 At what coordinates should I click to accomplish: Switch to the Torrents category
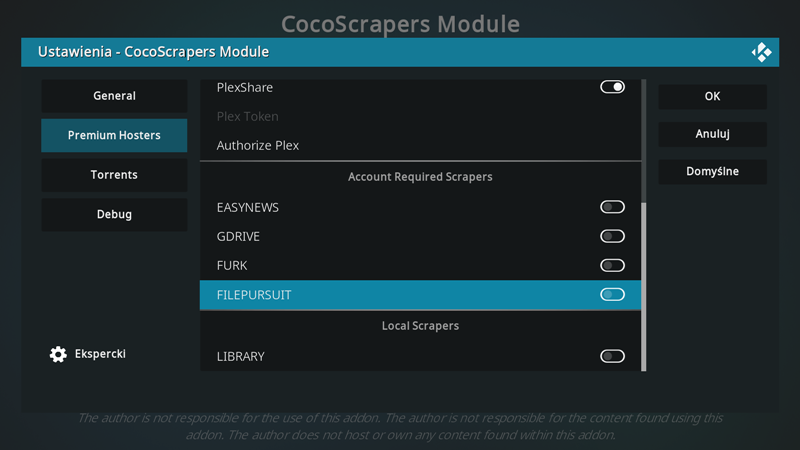tap(114, 175)
